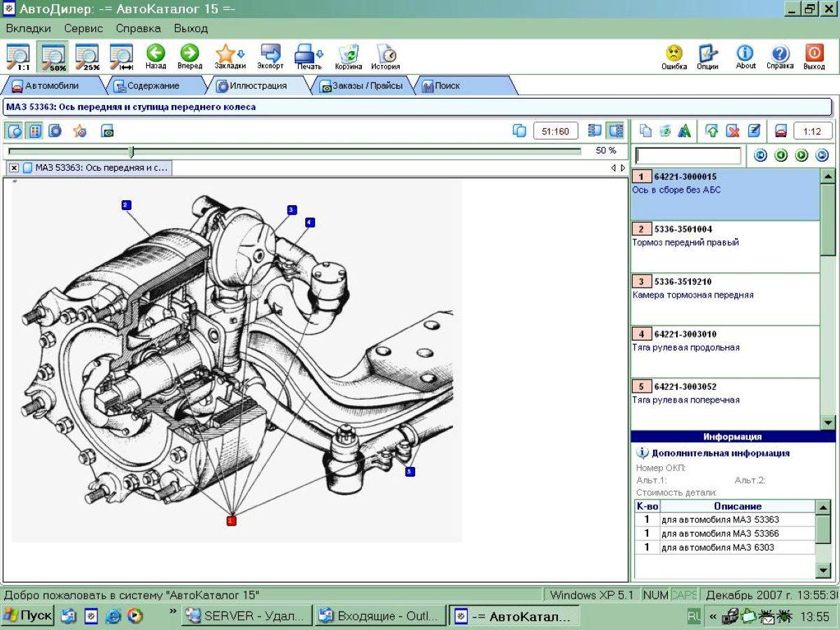Click blue callout marker 5 on illustration
840x630 pixels.
[410, 472]
